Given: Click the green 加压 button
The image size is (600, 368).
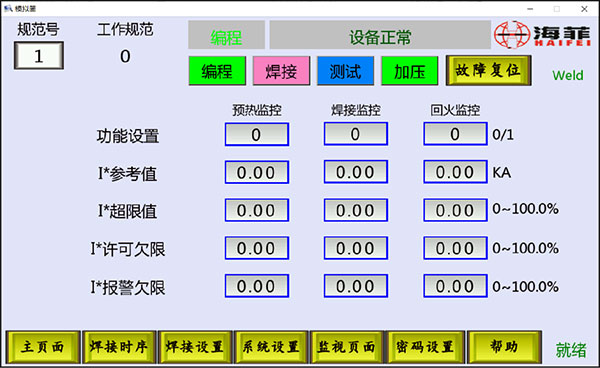Looking at the screenshot, I should pyautogui.click(x=410, y=71).
